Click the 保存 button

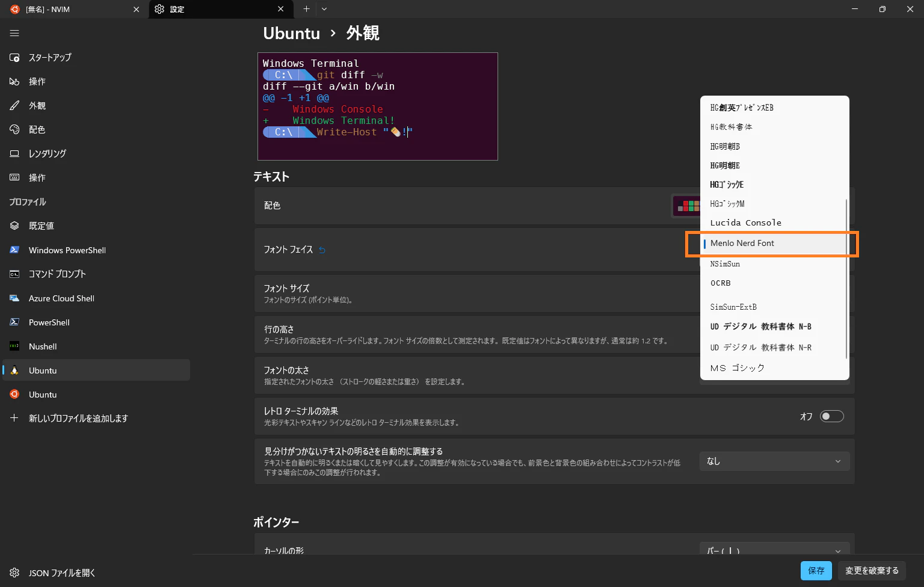816,571
